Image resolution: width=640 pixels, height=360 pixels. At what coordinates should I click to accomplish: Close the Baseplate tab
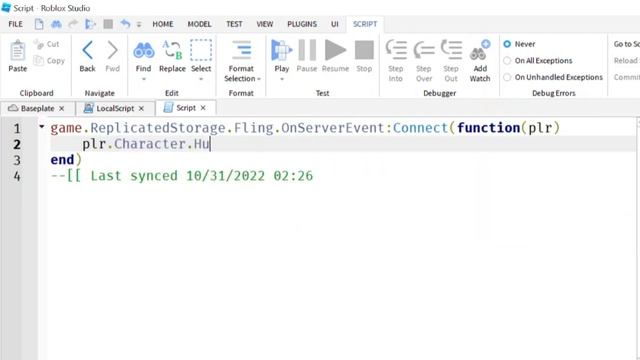pyautogui.click(x=62, y=109)
